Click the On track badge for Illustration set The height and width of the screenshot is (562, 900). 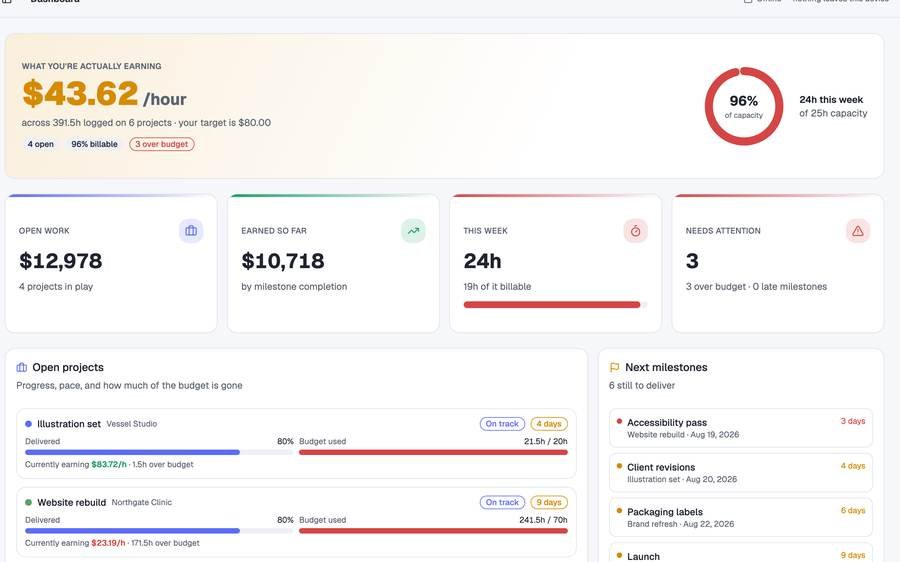(x=502, y=424)
